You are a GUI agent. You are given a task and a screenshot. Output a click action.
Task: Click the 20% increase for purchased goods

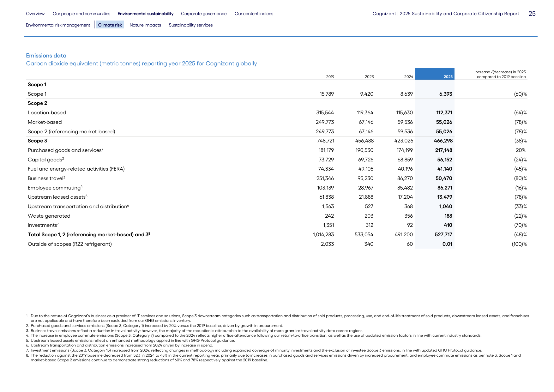(521, 150)
